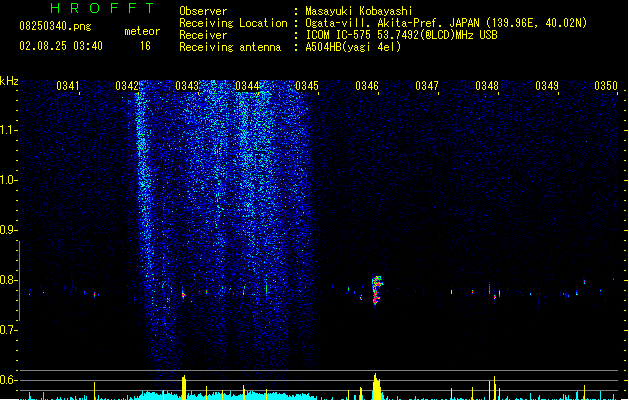Screen dimensions: 629x400
Task: Click the 0.8 frequency axis label
Action: coord(8,280)
